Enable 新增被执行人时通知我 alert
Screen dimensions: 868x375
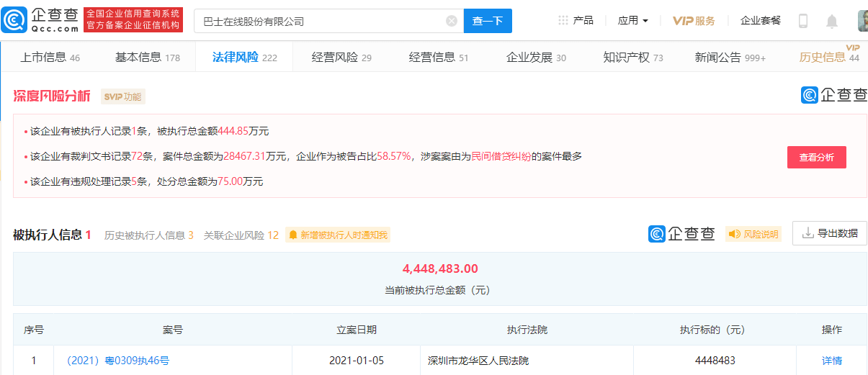coord(338,235)
